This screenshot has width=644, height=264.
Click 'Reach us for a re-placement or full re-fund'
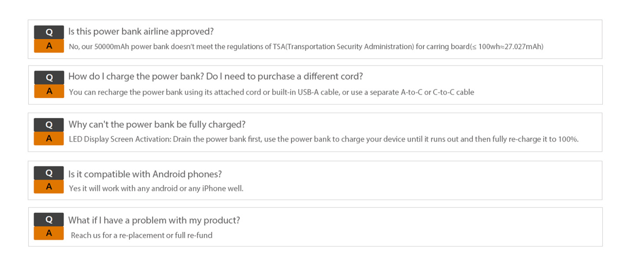tap(142, 235)
